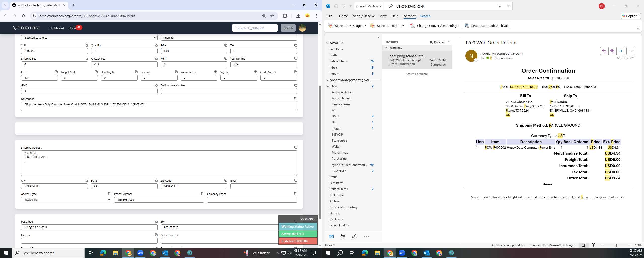Screen dimensions: 644x258
Task: Reverse sort order arrow in Results
Action: tap(449, 42)
